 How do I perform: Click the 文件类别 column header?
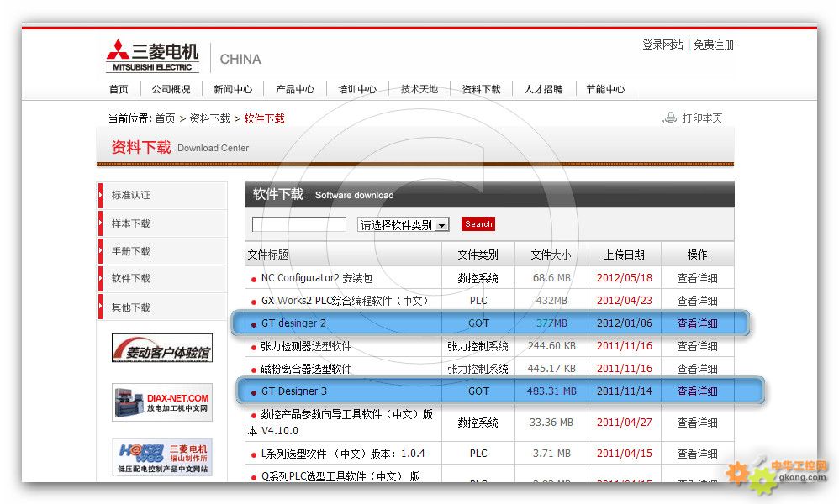pyautogui.click(x=478, y=255)
